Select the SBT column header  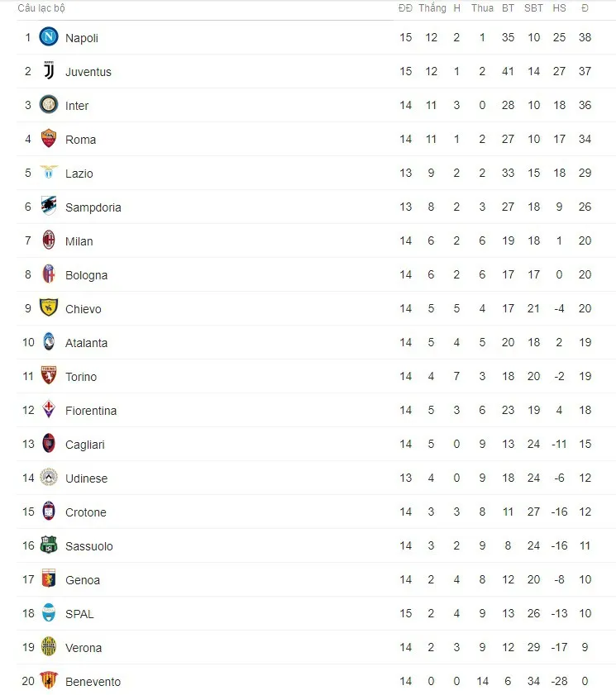tap(533, 8)
